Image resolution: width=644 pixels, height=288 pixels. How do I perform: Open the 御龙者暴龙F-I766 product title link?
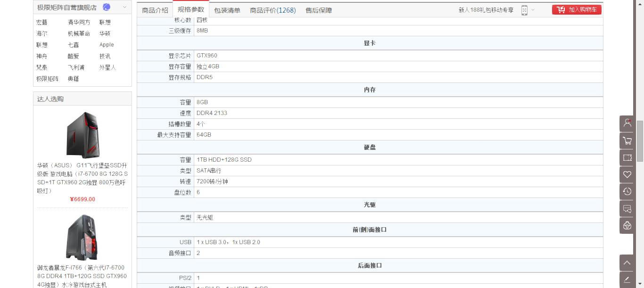click(x=83, y=276)
